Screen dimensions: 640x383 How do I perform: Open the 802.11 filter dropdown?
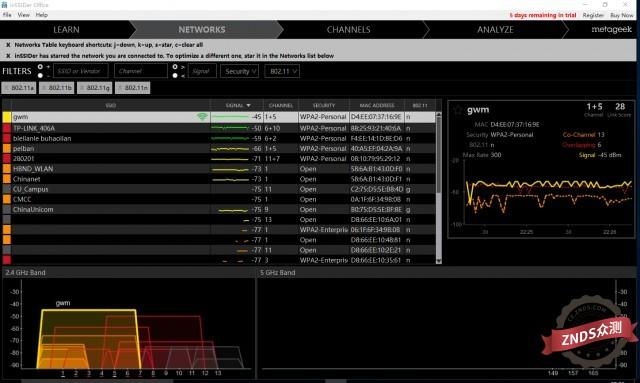point(282,71)
